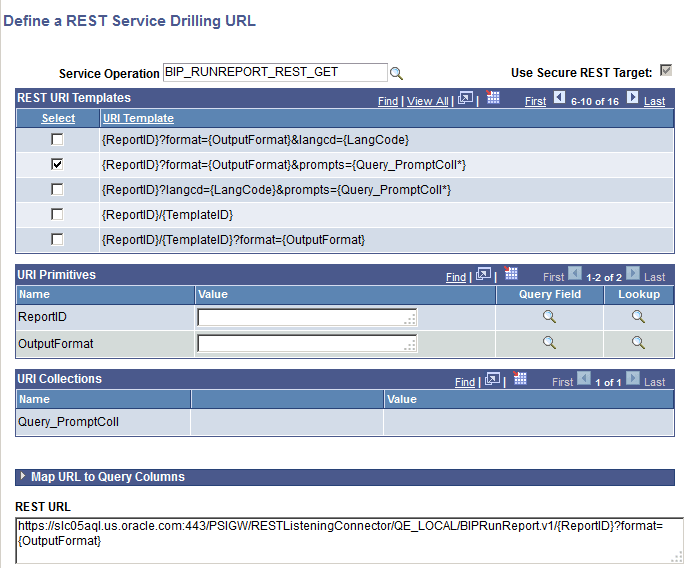The width and height of the screenshot is (694, 568).
Task: Click next row arrow in URI Primitives
Action: 633,273
